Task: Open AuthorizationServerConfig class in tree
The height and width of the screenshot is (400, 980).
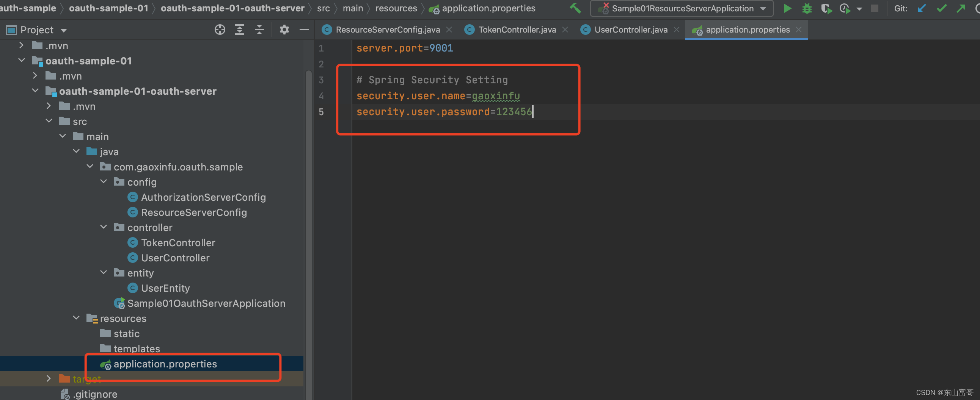Action: pyautogui.click(x=203, y=197)
